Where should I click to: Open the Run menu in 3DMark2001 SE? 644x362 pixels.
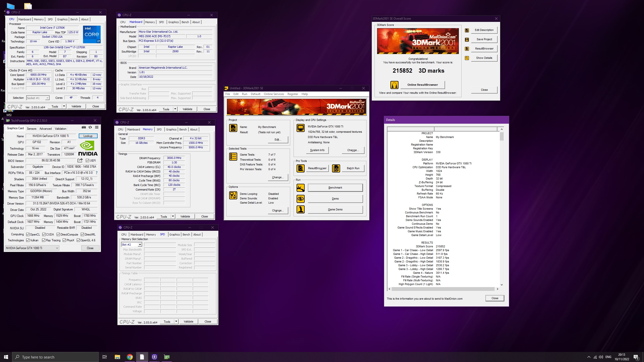point(245,94)
